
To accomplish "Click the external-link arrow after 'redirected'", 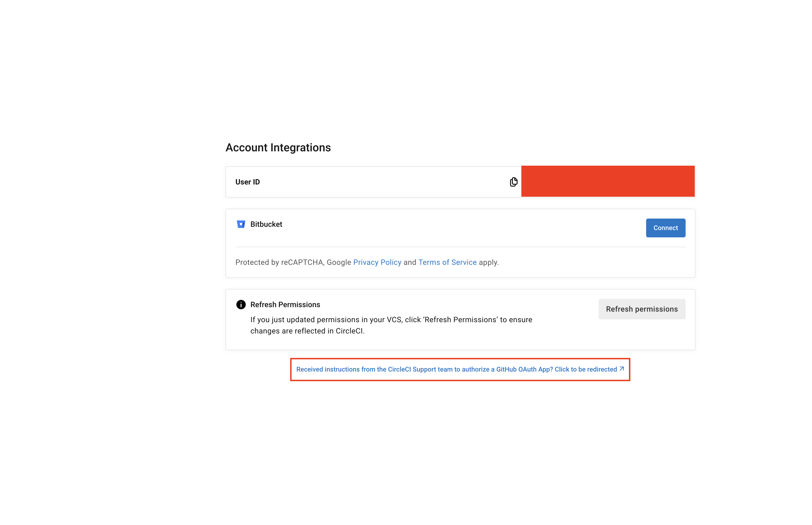I will (621, 369).
